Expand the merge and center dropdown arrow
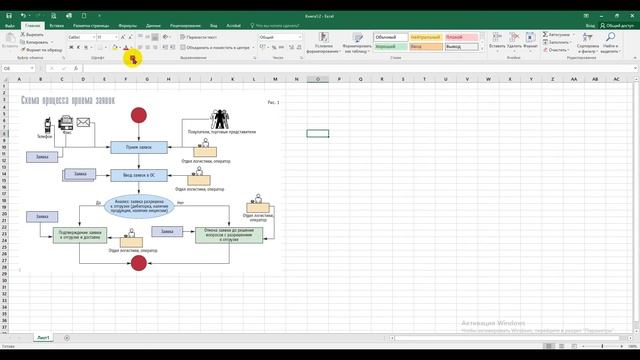640x360 pixels. [x=253, y=48]
